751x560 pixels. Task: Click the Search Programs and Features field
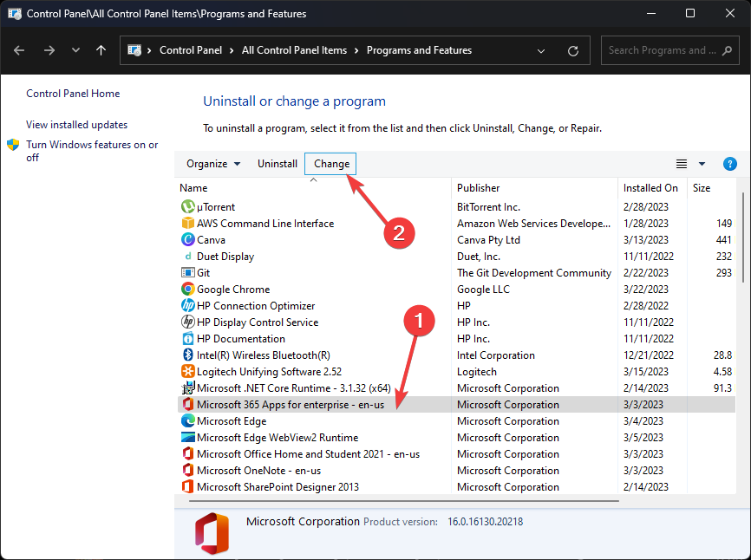663,50
